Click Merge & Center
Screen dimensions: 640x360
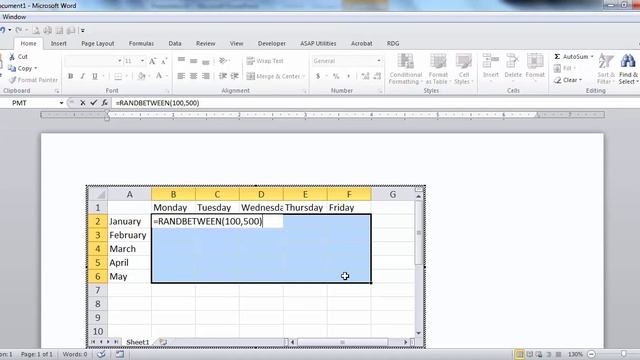(x=273, y=76)
